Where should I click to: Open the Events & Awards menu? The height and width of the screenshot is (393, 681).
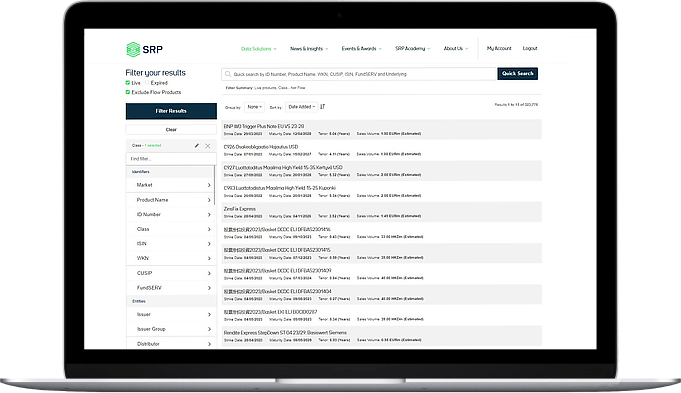click(362, 49)
